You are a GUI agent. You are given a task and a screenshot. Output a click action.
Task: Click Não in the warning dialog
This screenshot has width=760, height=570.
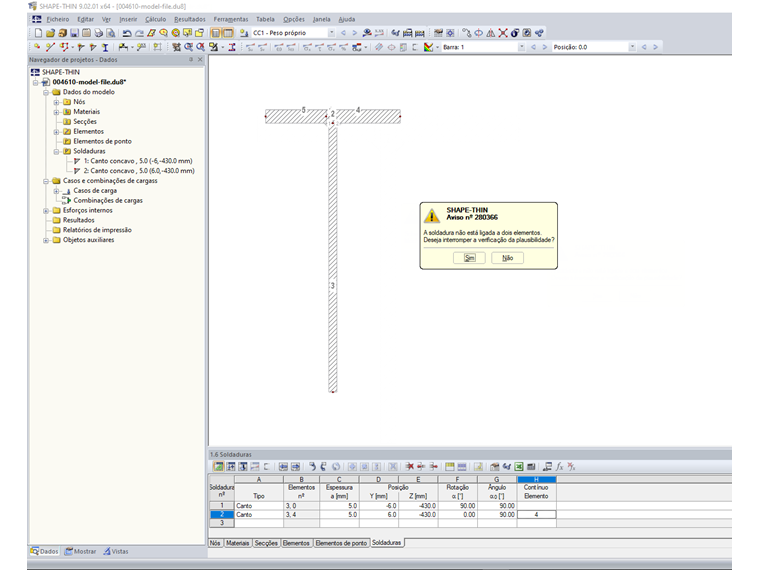pos(507,258)
